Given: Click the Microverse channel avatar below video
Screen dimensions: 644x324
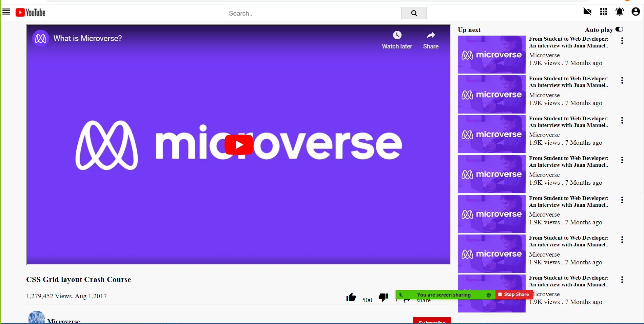Looking at the screenshot, I should pyautogui.click(x=37, y=318).
